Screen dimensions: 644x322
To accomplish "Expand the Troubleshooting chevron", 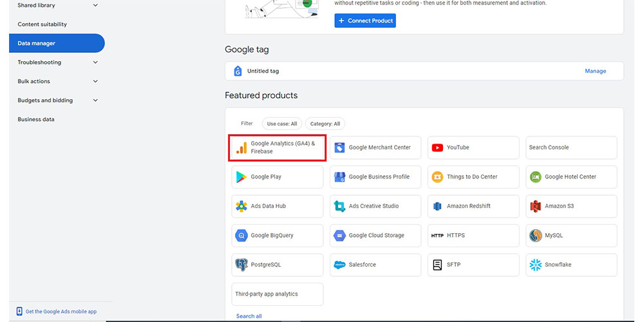I will [95, 62].
